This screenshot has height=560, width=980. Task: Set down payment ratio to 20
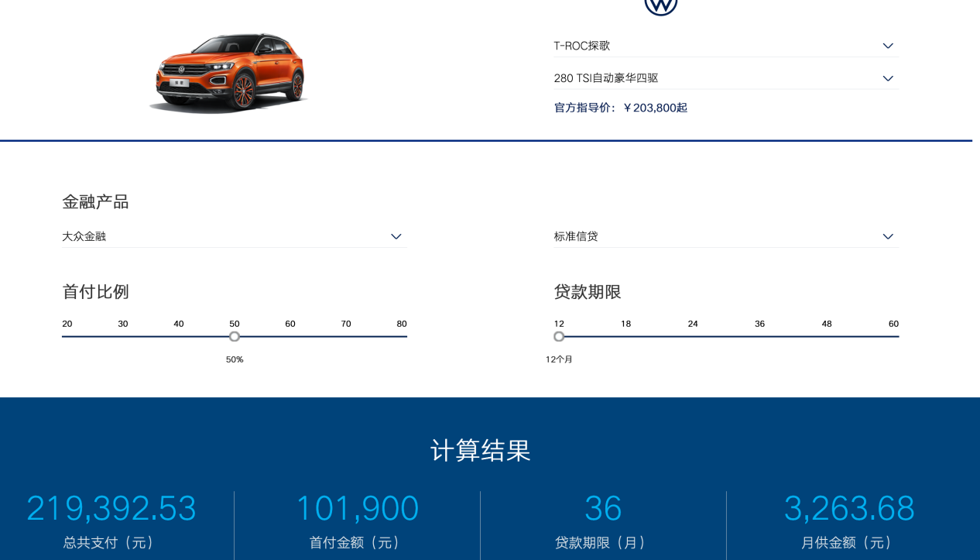67,324
